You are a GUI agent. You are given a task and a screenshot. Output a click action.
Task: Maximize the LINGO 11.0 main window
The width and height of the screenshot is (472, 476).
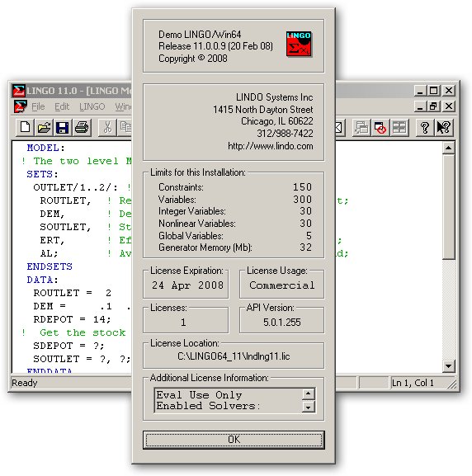pyautogui.click(x=434, y=91)
